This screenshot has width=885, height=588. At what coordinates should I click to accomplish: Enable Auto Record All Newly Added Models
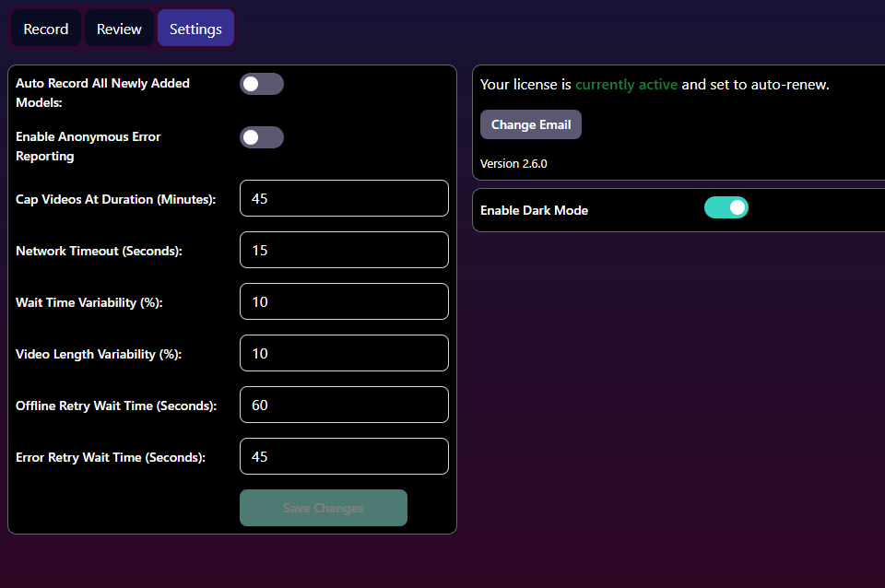click(x=262, y=83)
